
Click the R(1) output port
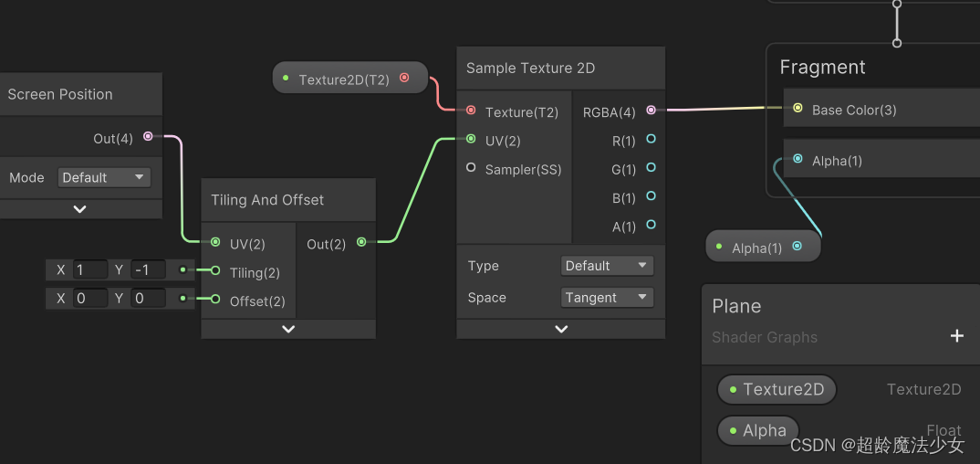pos(651,139)
